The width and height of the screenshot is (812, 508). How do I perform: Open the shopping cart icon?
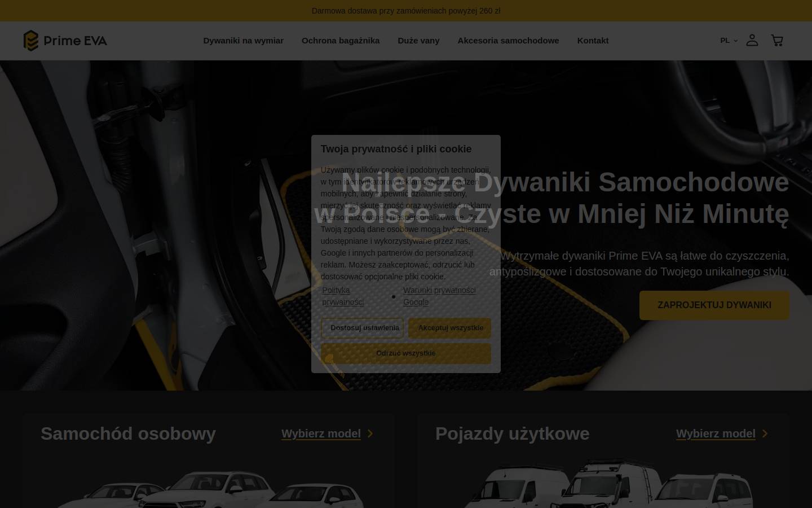(777, 40)
